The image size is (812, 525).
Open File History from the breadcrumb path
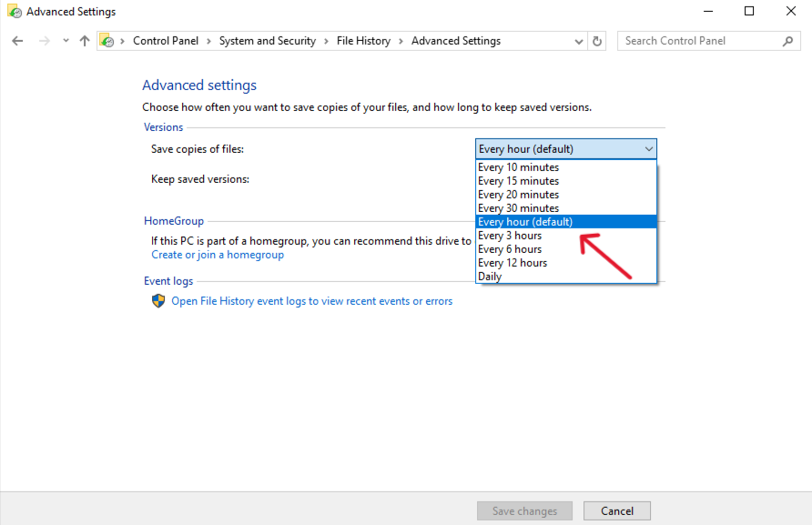pos(363,40)
